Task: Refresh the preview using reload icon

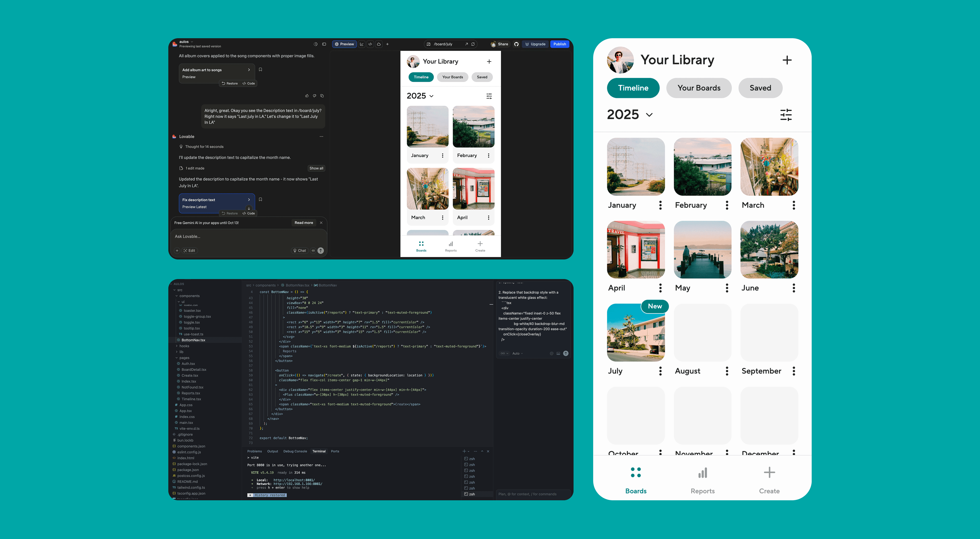Action: click(473, 44)
